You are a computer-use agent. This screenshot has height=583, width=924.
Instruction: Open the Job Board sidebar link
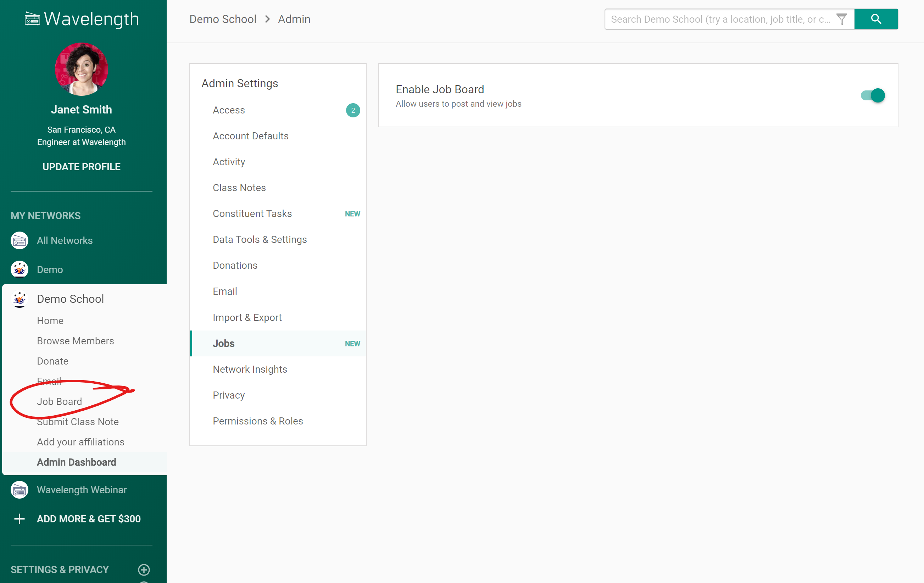[60, 401]
